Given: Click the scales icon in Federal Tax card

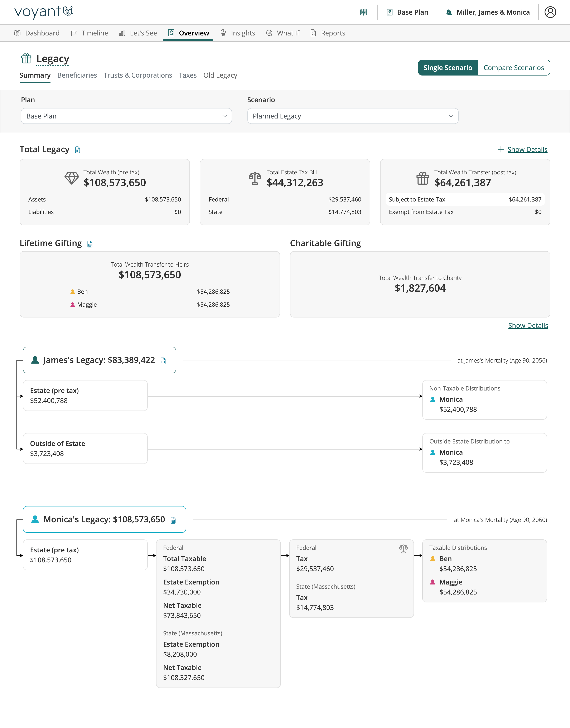Looking at the screenshot, I should (403, 549).
